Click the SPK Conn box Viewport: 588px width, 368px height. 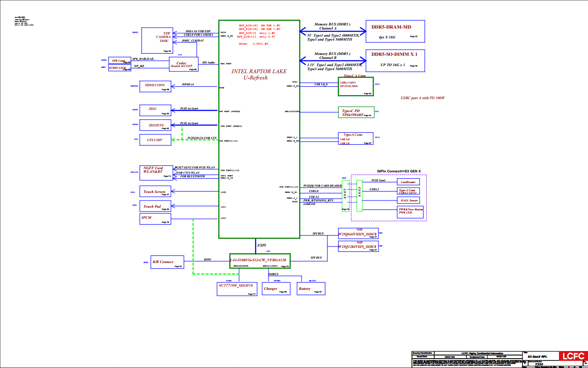pos(120,61)
